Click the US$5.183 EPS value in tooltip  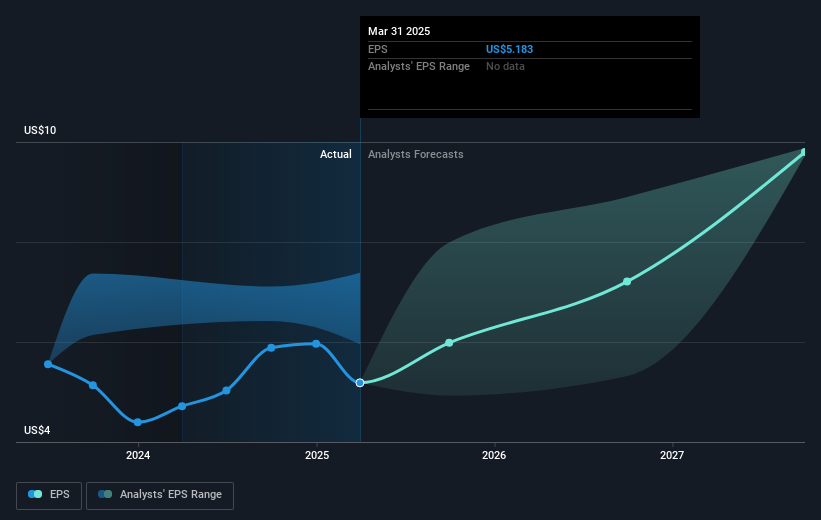click(509, 49)
